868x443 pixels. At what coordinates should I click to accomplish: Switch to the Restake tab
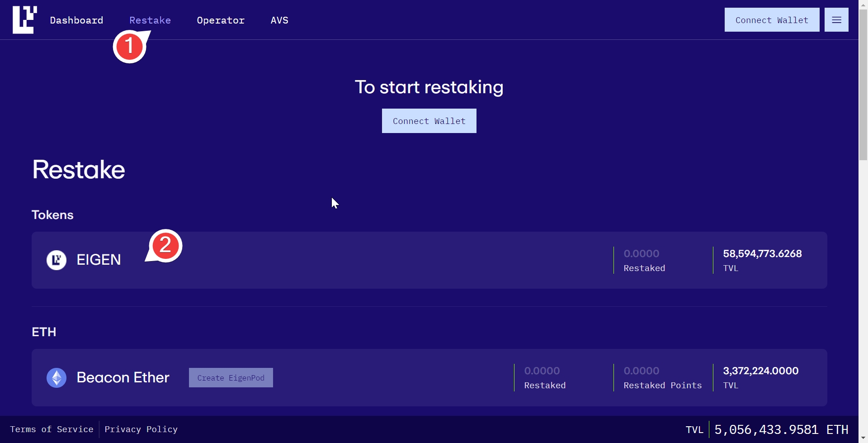150,20
